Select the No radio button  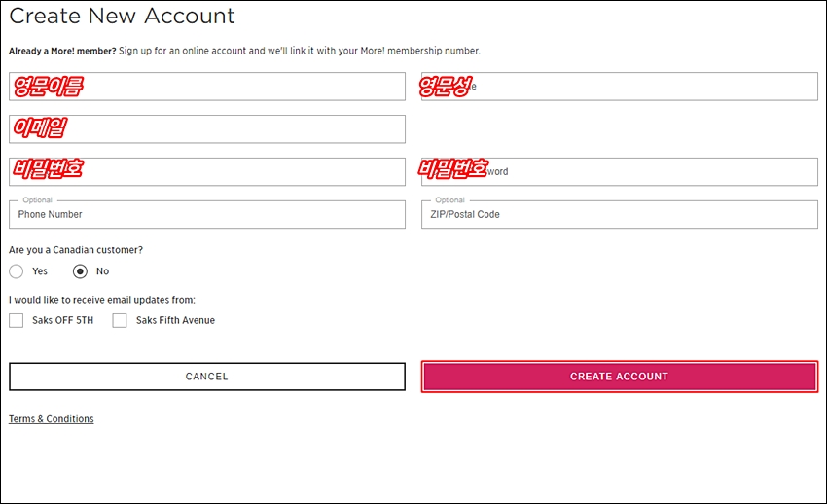(80, 271)
